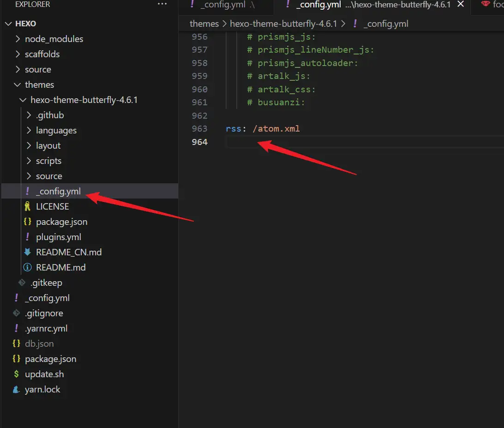Collapse the HEXO root section
The width and height of the screenshot is (504, 428).
click(x=8, y=24)
